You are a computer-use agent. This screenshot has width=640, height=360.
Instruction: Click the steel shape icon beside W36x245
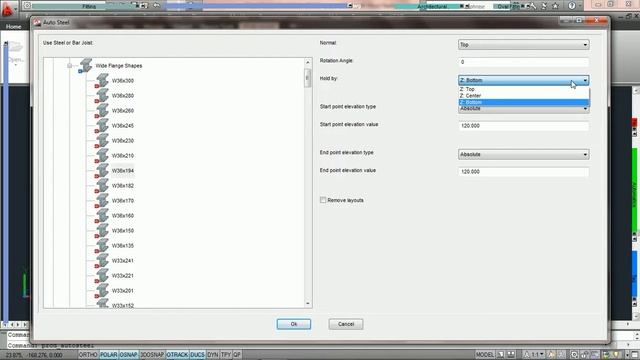(102, 126)
